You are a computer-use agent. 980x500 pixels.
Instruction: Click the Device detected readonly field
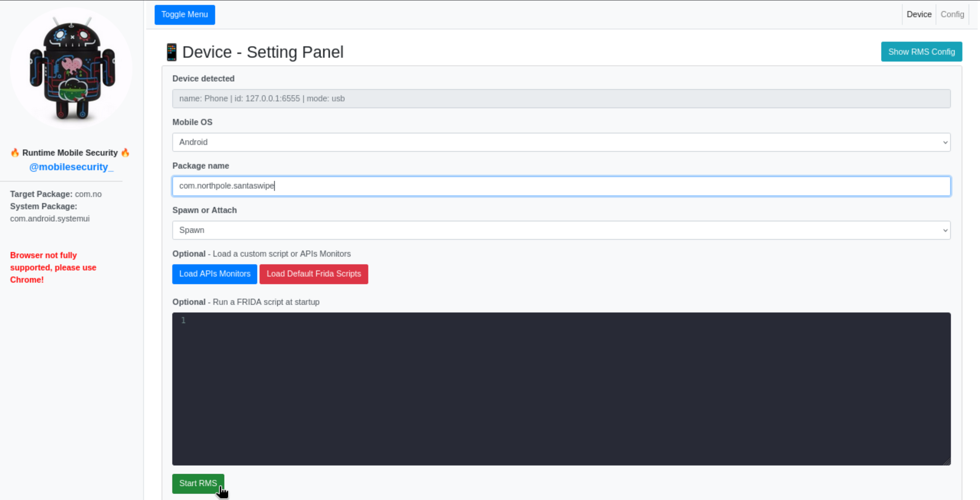coord(561,99)
